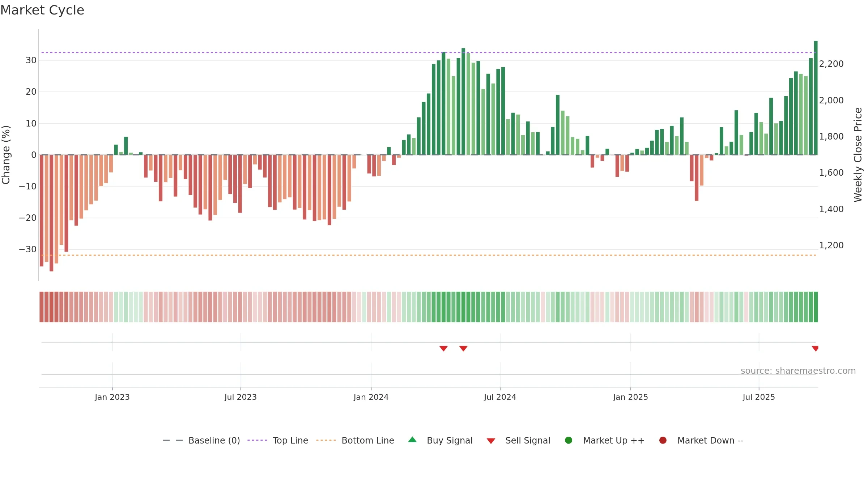
Task: Click the Jul 2023 axis label
Action: click(241, 397)
